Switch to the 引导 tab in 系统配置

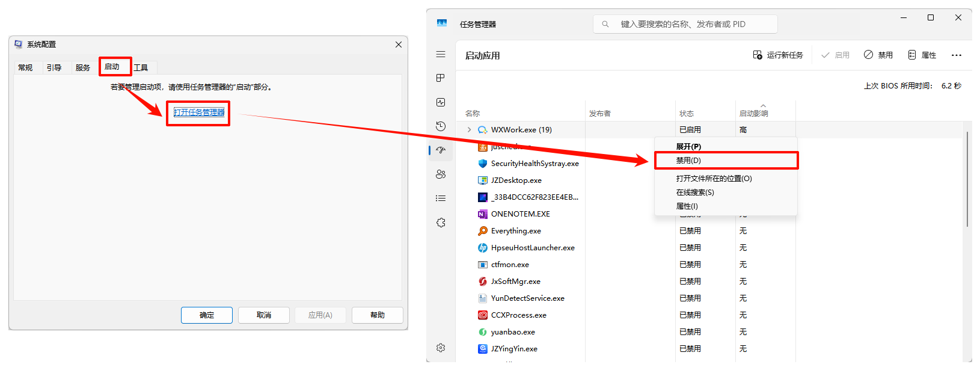pos(54,67)
